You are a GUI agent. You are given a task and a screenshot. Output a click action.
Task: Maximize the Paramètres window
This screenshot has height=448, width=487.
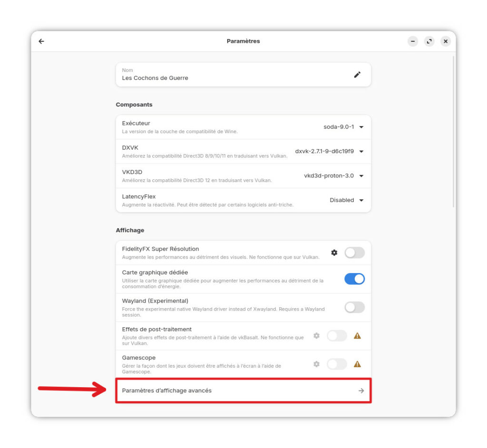429,41
